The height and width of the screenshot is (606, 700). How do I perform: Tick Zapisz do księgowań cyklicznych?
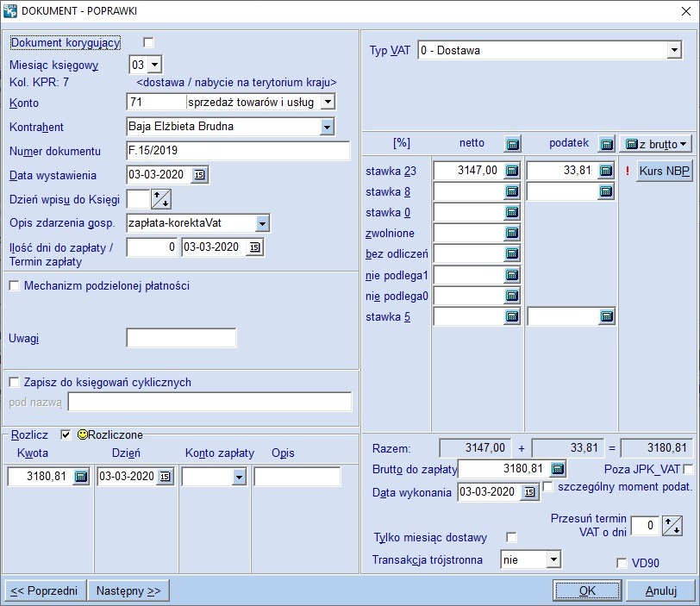coord(15,382)
